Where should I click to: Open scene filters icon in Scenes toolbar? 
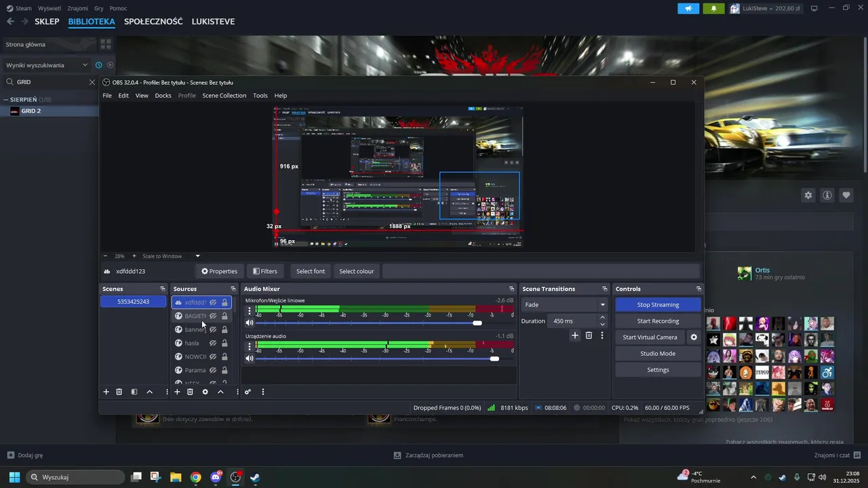pos(134,392)
